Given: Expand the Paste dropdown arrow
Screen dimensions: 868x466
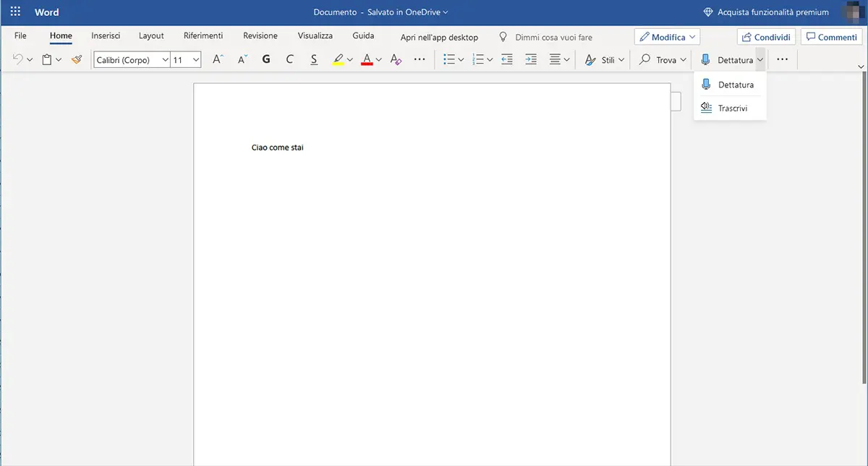Looking at the screenshot, I should pos(59,60).
